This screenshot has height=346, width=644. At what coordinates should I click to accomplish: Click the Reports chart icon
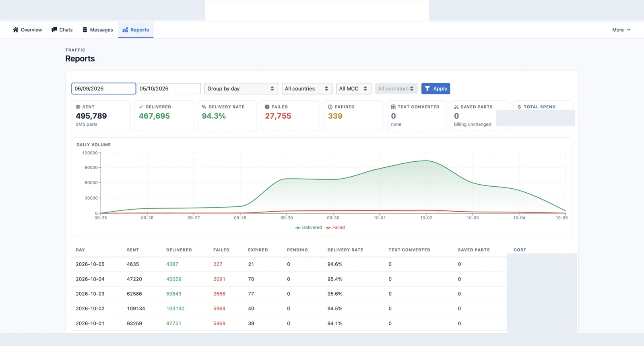pos(125,30)
